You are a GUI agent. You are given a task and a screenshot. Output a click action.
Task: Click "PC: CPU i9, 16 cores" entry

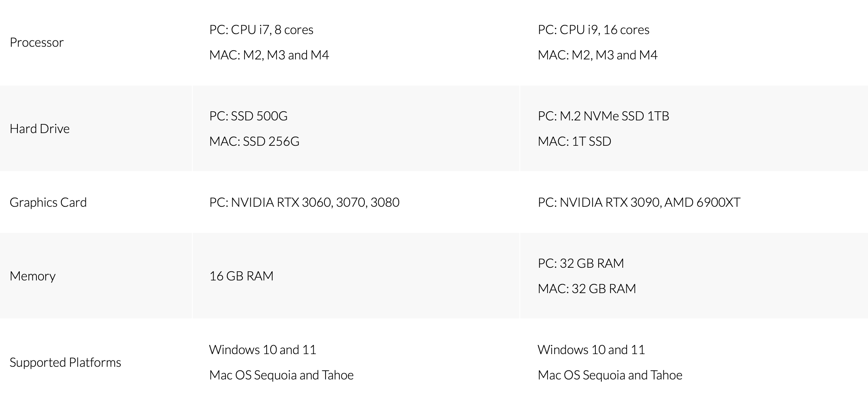pyautogui.click(x=593, y=30)
